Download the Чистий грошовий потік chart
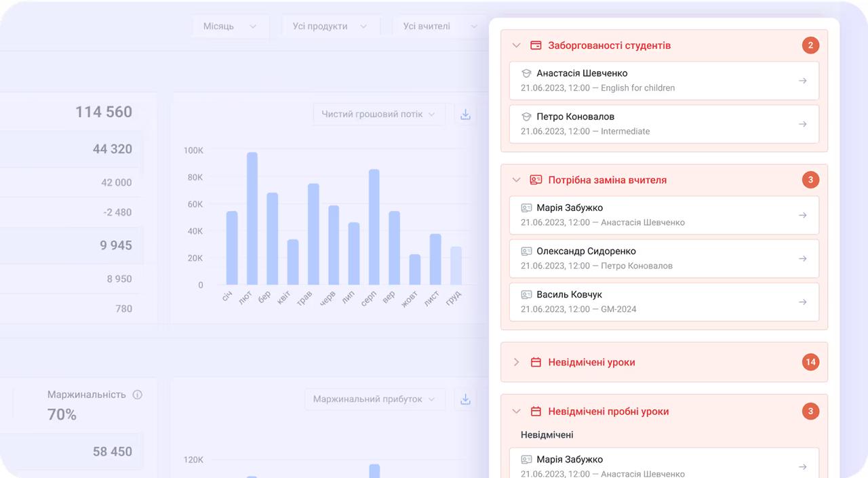This screenshot has width=868, height=478. click(465, 114)
